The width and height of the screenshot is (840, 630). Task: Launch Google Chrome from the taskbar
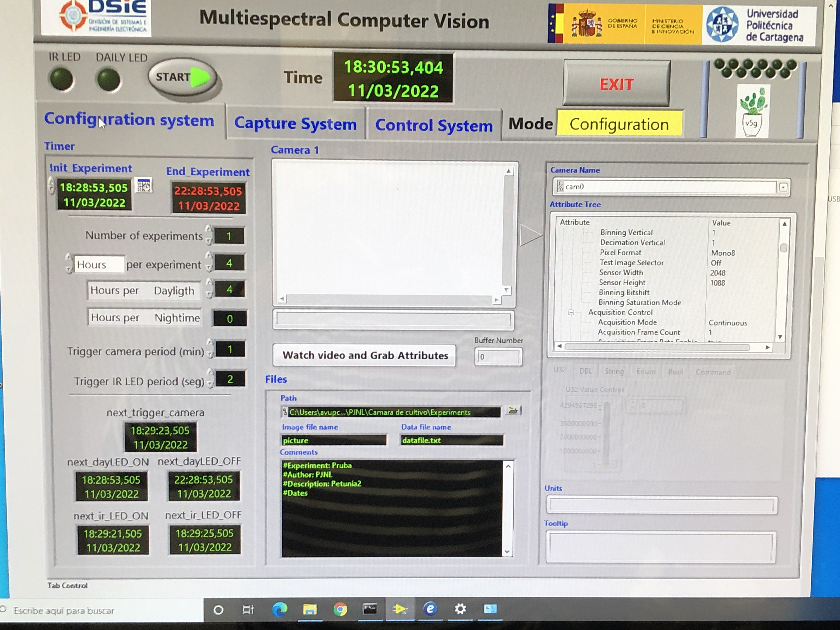click(340, 610)
